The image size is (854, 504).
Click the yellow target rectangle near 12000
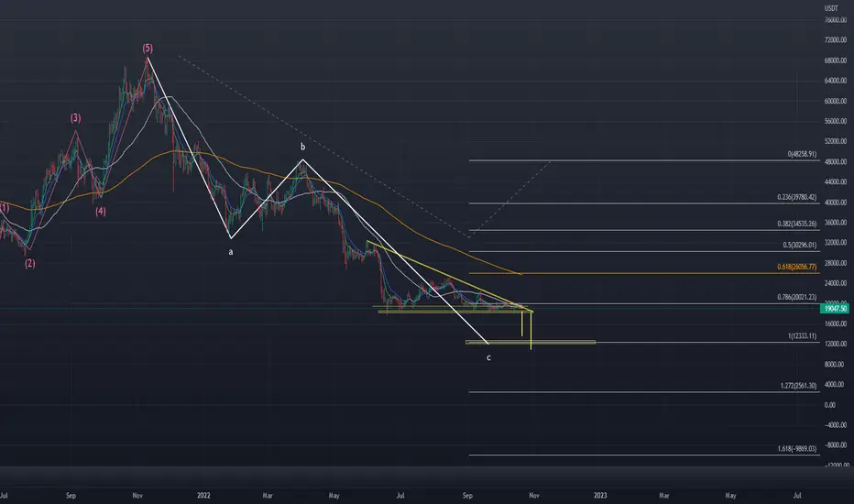531,342
